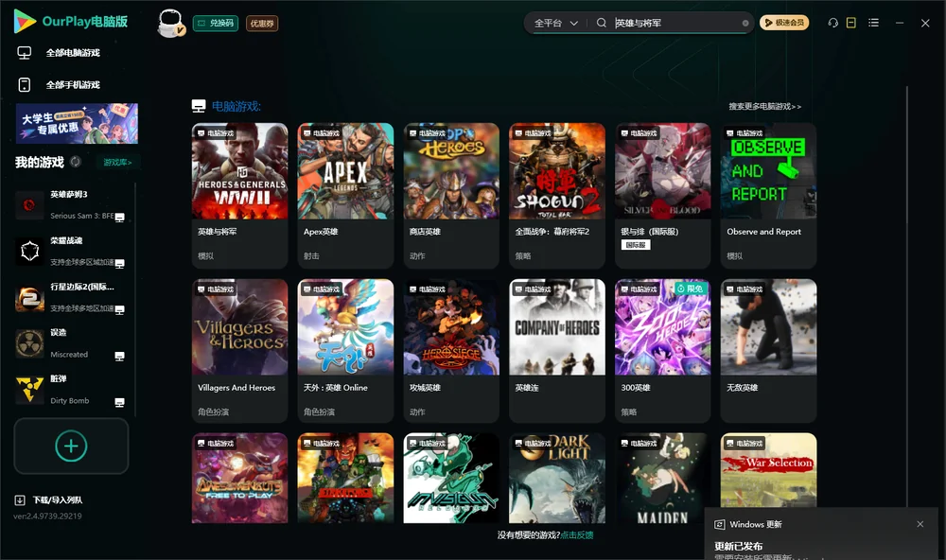946x560 pixels.
Task: Click the 电脑游戏 tag on Apex英雄 card
Action: point(322,132)
